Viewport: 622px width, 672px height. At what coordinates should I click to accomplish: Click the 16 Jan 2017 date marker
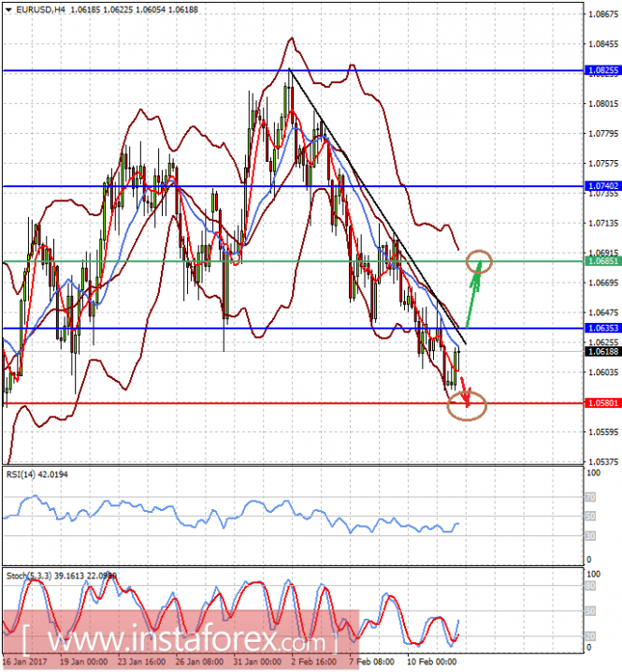pos(24,662)
